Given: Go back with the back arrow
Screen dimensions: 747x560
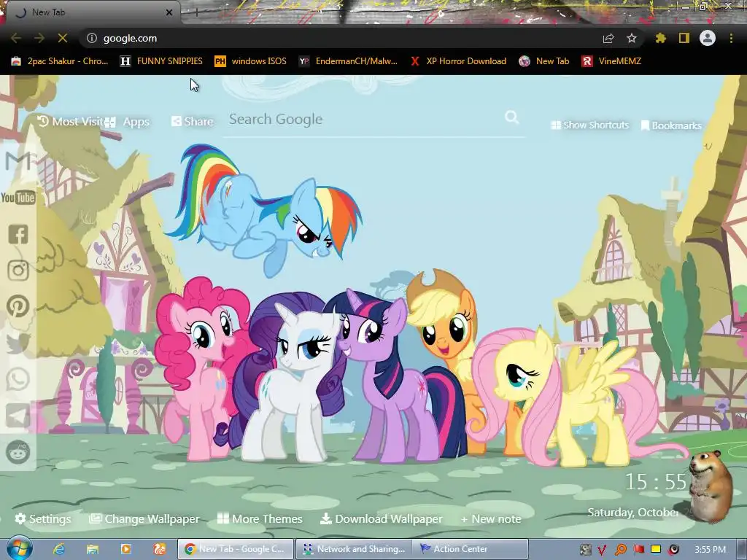Looking at the screenshot, I should (x=16, y=38).
